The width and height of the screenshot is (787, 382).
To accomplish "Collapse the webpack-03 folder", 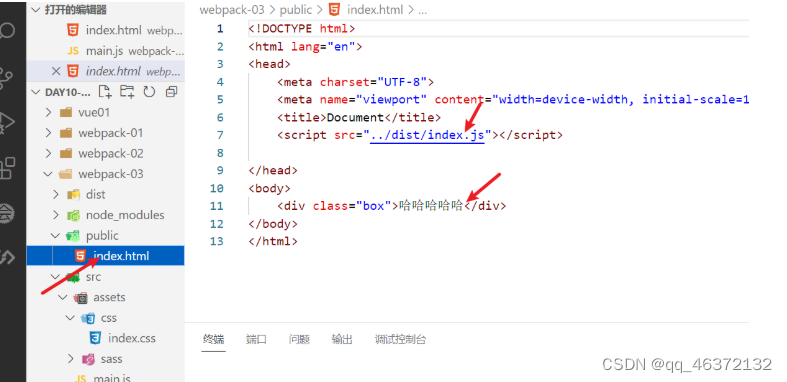I will coord(48,174).
